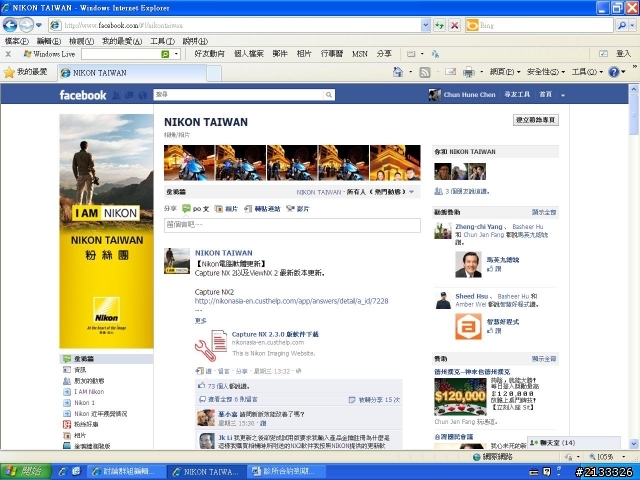Open the Nikon 1 sidebar item
This screenshot has height=480, width=640.
point(84,403)
